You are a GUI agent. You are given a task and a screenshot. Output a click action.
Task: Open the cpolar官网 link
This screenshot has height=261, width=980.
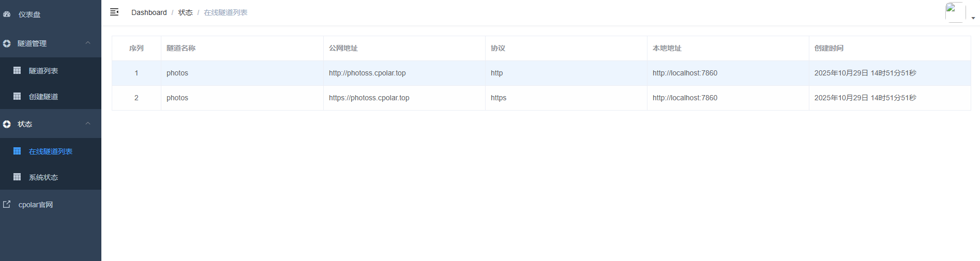point(36,205)
